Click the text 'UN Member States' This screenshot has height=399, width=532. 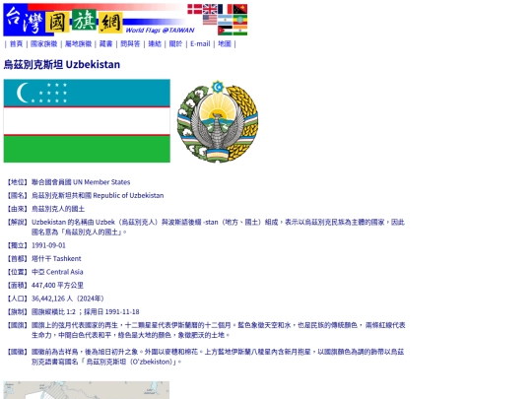click(101, 182)
